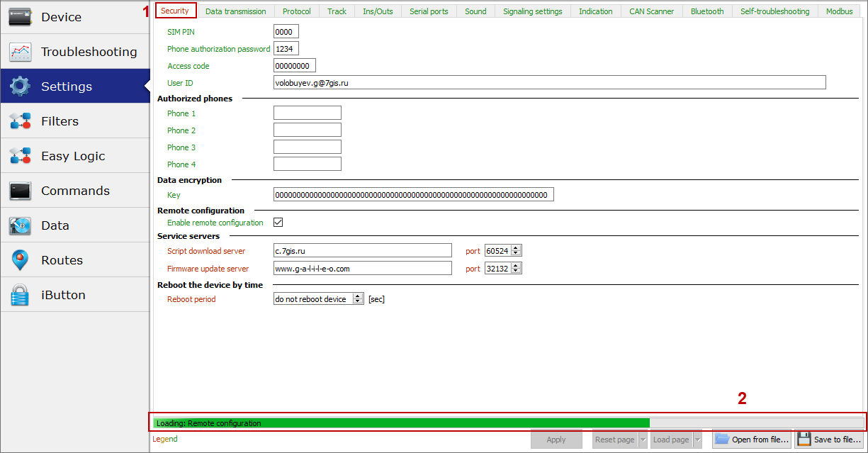Select the Ins/Outs tab
Image resolution: width=868 pixels, height=453 pixels.
coord(378,11)
